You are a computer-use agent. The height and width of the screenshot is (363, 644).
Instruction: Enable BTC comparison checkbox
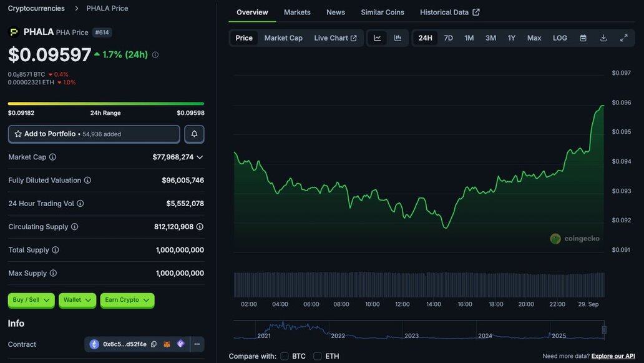pos(284,356)
